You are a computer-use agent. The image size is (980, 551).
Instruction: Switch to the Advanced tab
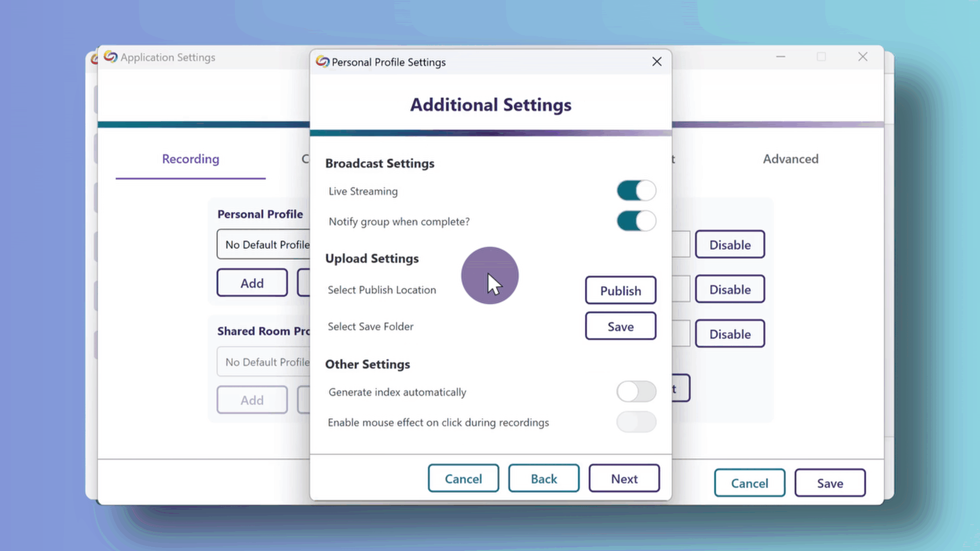[791, 159]
